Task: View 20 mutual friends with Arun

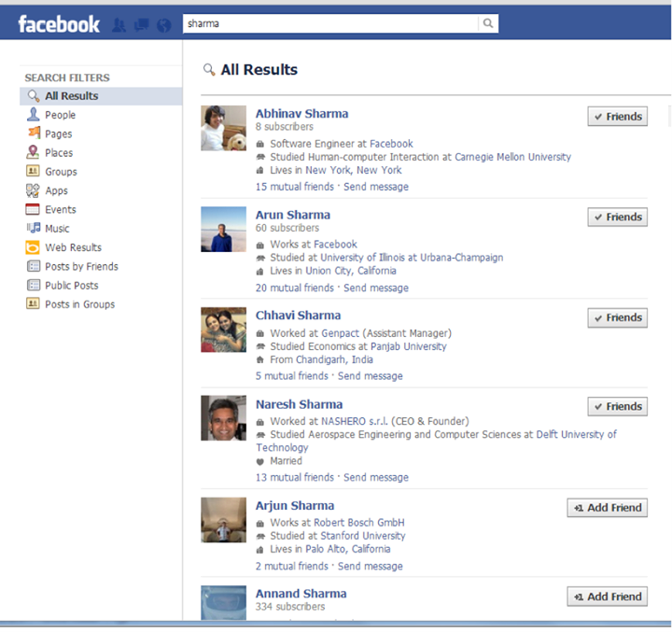Action: (x=294, y=288)
